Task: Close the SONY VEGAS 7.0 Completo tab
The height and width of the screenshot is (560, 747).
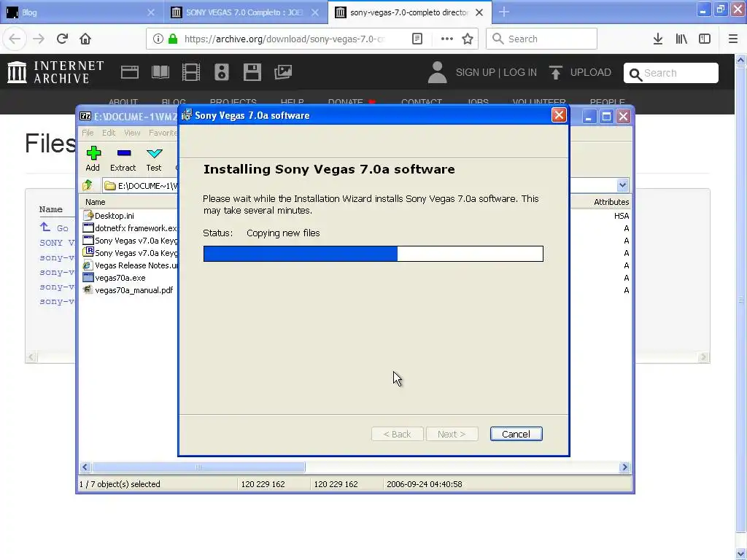Action: [x=315, y=12]
